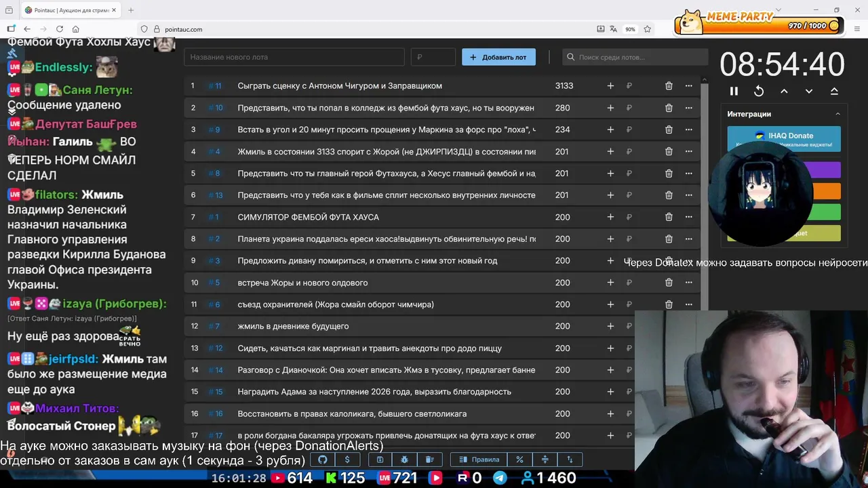Delete the 'Жмиль в состоянии 3133' lot
The height and width of the screenshot is (488, 868).
point(669,151)
